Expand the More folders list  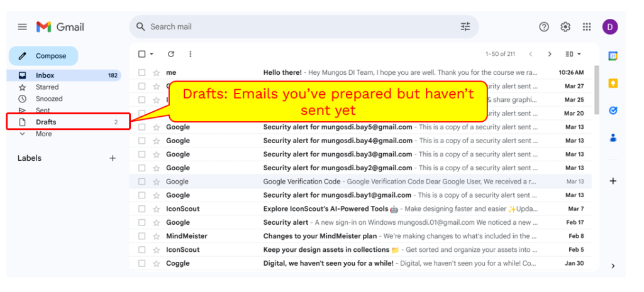pos(43,134)
